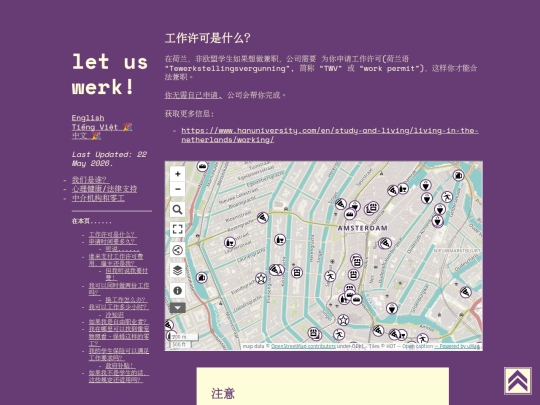Jump to subsection 冷知识
540x405 pixels.
coord(114,314)
